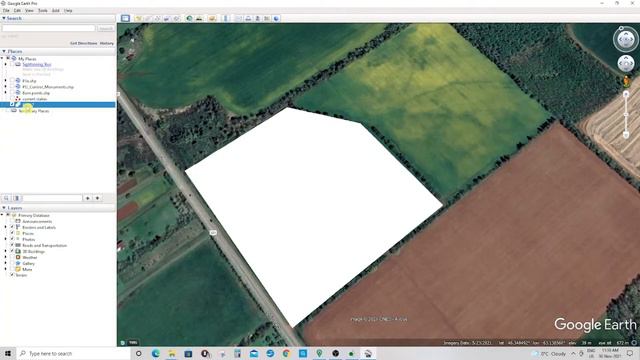Open the View menu

pos(29,11)
